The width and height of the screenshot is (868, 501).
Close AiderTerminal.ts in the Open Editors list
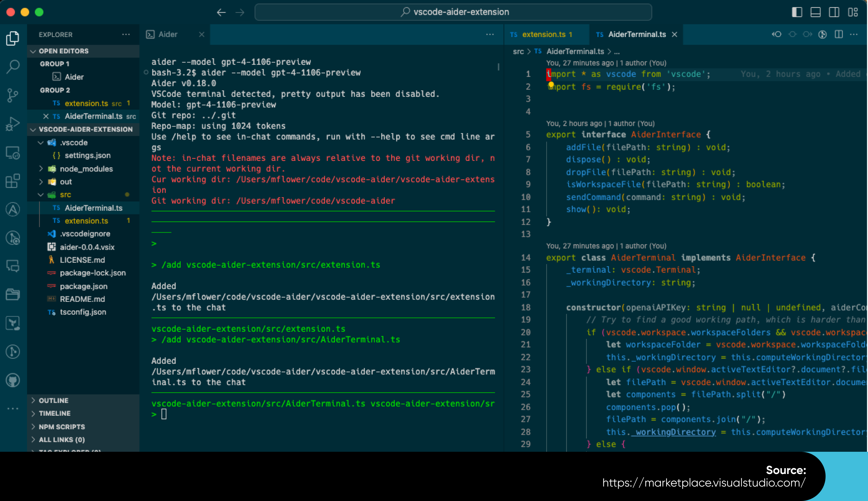[45, 116]
